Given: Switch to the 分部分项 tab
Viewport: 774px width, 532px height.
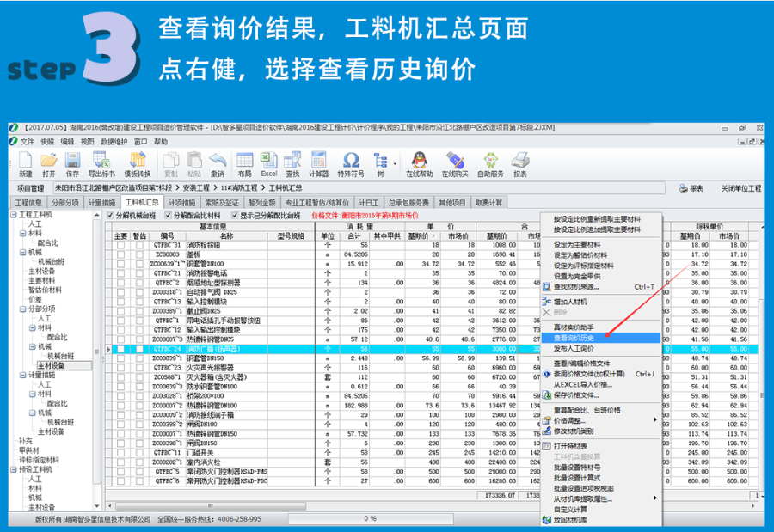Looking at the screenshot, I should coord(65,203).
